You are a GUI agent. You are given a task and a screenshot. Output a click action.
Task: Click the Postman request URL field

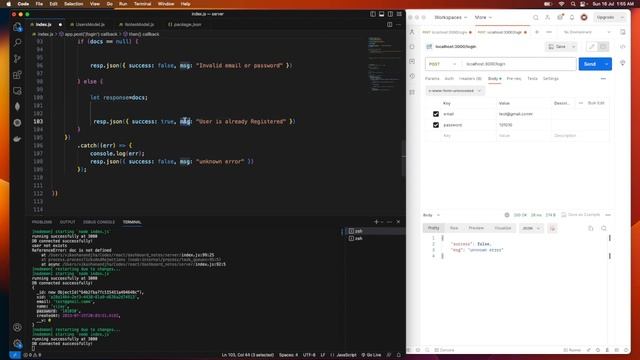pyautogui.click(x=519, y=64)
